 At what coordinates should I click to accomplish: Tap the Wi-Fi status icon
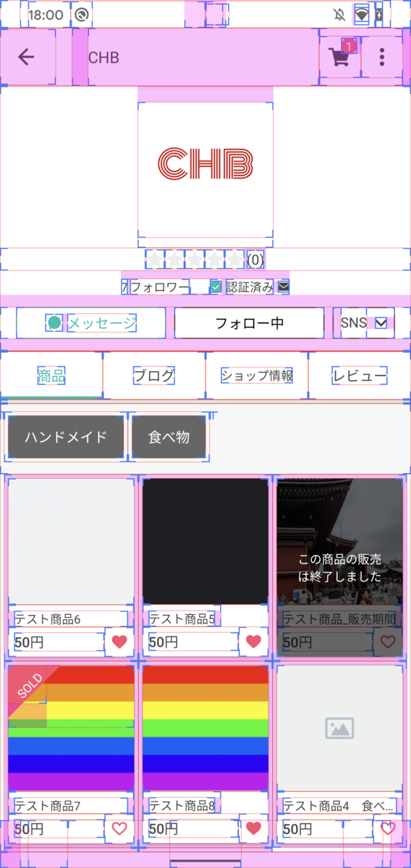361,14
